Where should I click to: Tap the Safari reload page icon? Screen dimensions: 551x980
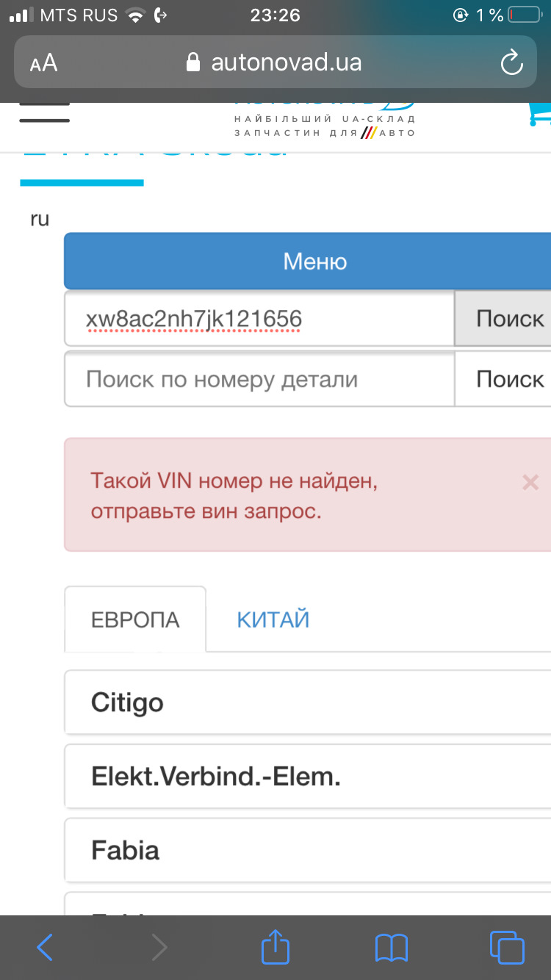(x=511, y=62)
